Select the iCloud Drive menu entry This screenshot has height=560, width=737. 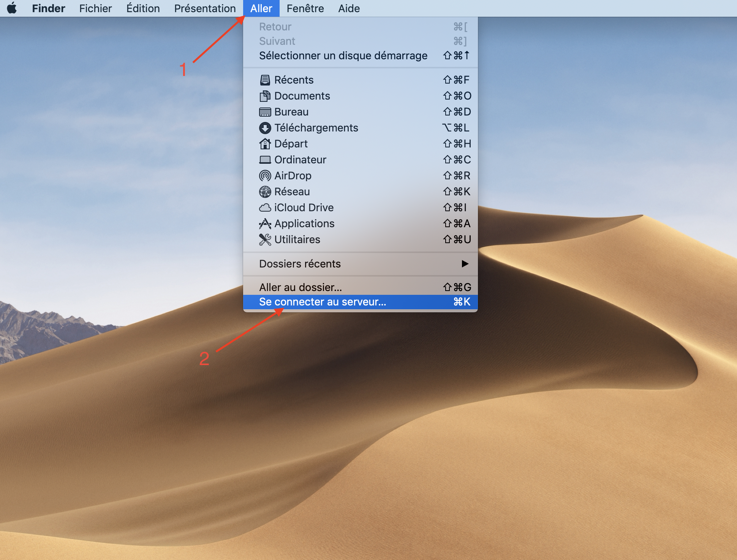pos(360,207)
